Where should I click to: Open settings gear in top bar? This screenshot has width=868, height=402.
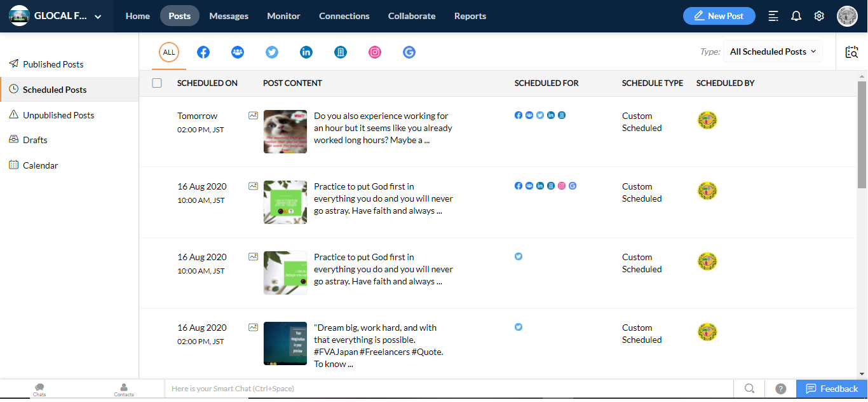[819, 16]
